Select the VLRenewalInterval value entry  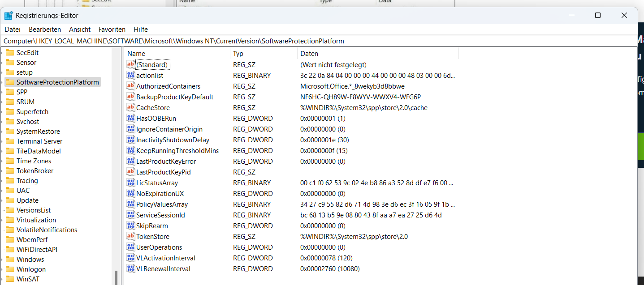pyautogui.click(x=163, y=269)
